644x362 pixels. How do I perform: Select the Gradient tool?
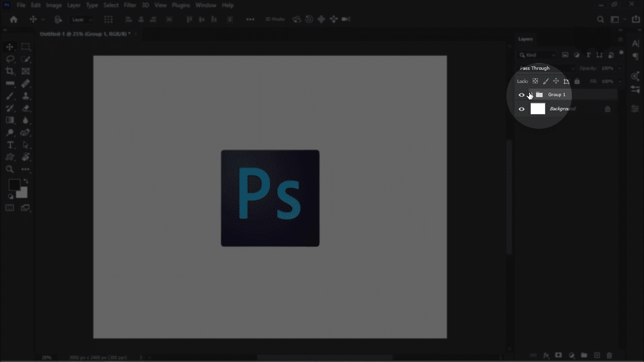click(9, 120)
